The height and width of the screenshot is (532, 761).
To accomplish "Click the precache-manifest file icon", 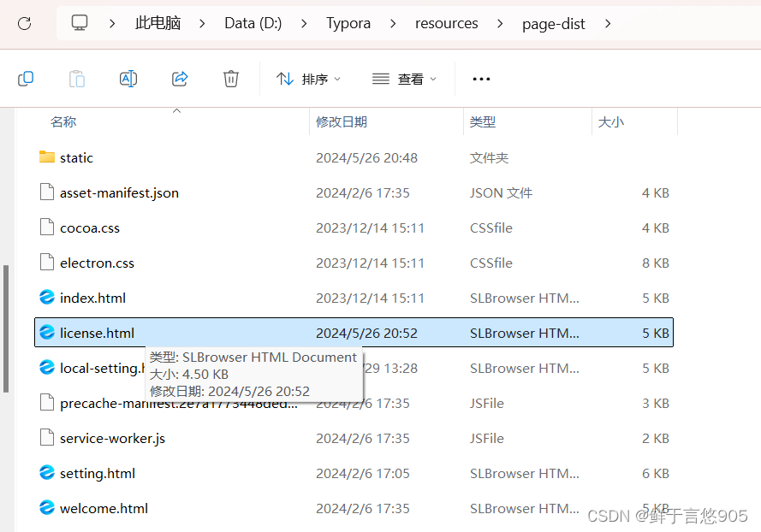I will tap(46, 403).
